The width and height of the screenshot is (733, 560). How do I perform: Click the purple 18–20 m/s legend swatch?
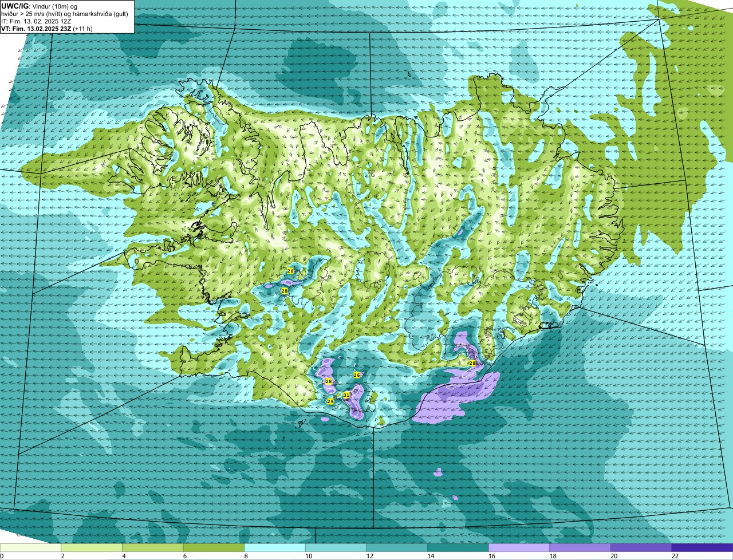tap(580, 547)
